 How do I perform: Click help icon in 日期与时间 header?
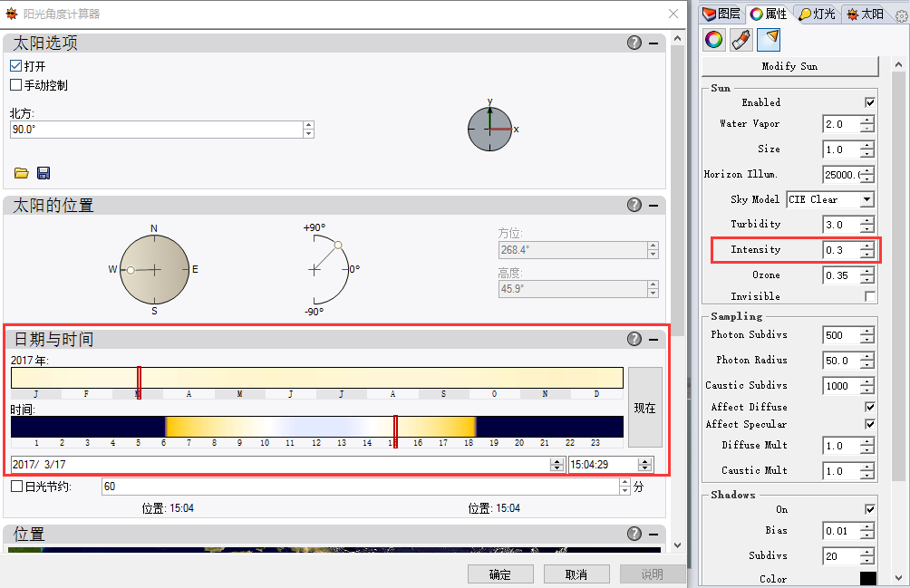[634, 339]
